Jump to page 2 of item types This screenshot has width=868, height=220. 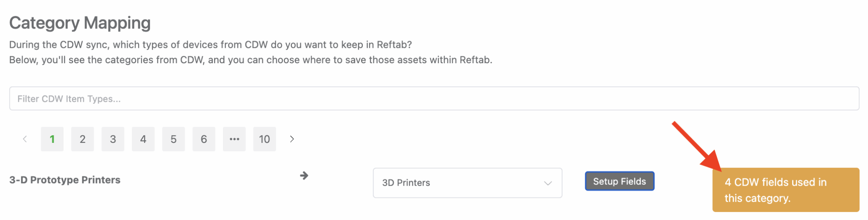pos(83,139)
